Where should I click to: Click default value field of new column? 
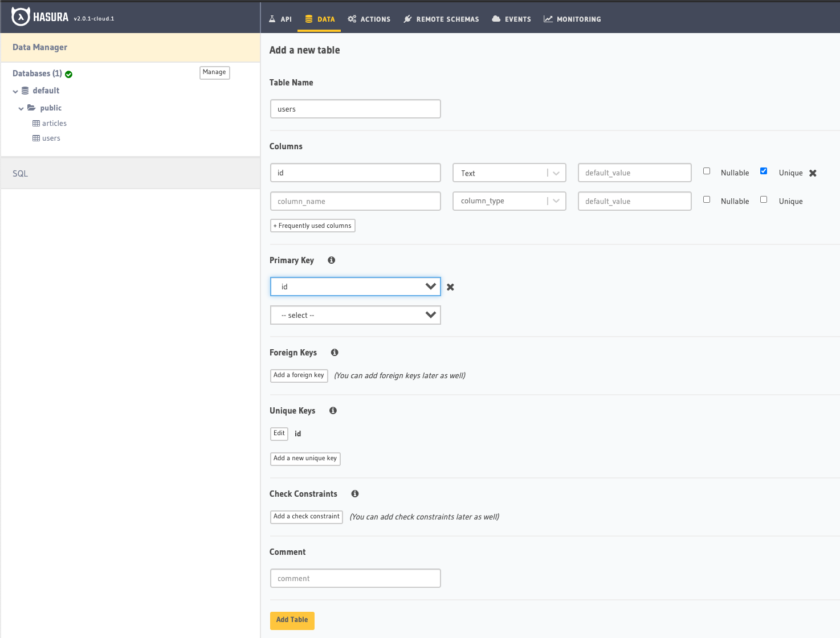[635, 201]
